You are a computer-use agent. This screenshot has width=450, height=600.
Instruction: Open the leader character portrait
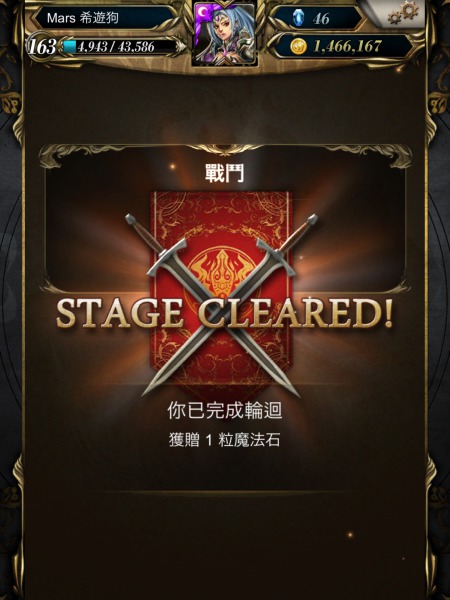[224, 33]
